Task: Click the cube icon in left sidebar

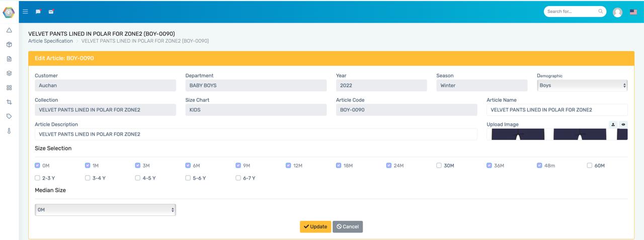Action: pos(9,45)
